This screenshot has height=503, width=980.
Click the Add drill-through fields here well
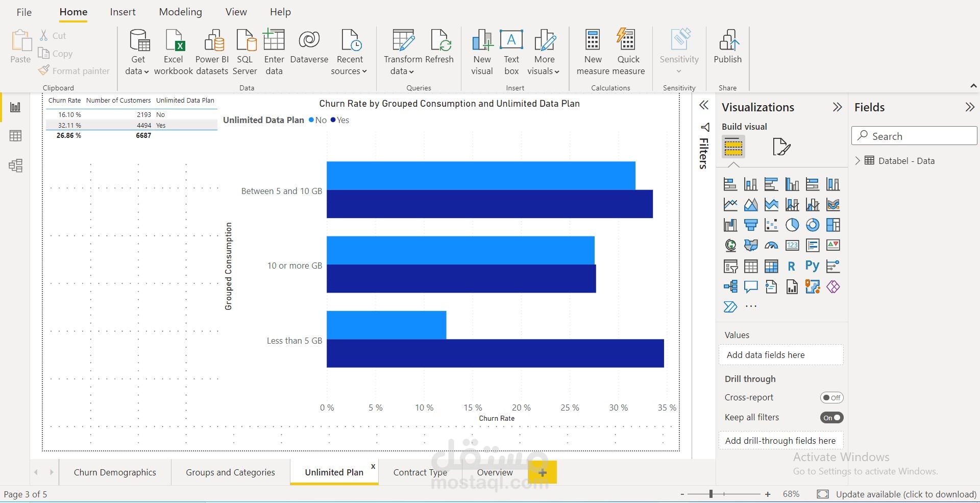[781, 441]
